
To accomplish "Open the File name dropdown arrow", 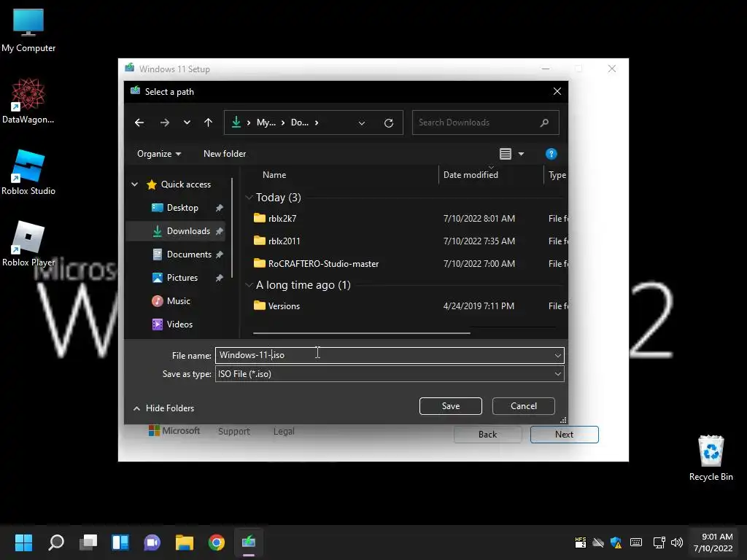I will pos(557,355).
